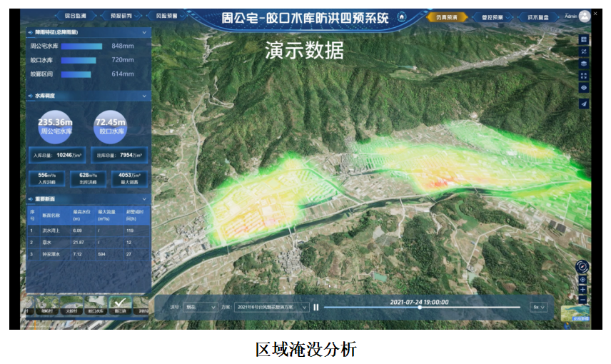Open the 8x playback speed dropdown

tap(539, 307)
